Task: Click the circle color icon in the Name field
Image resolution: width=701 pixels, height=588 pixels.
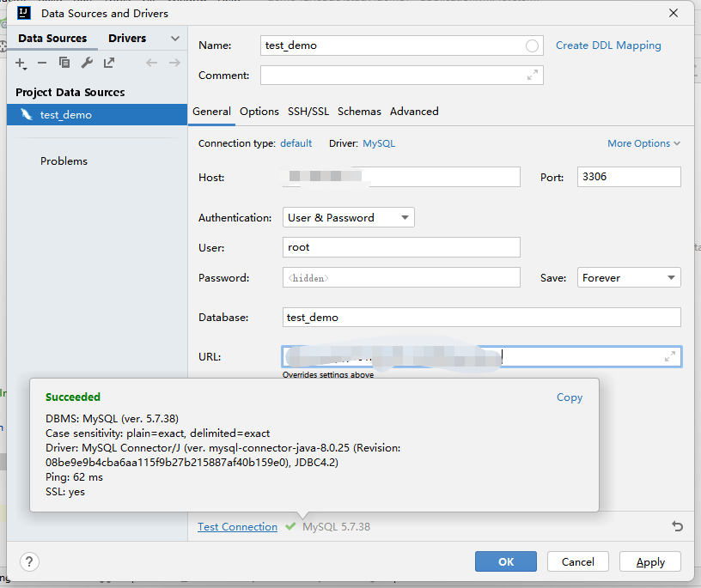Action: tap(532, 45)
